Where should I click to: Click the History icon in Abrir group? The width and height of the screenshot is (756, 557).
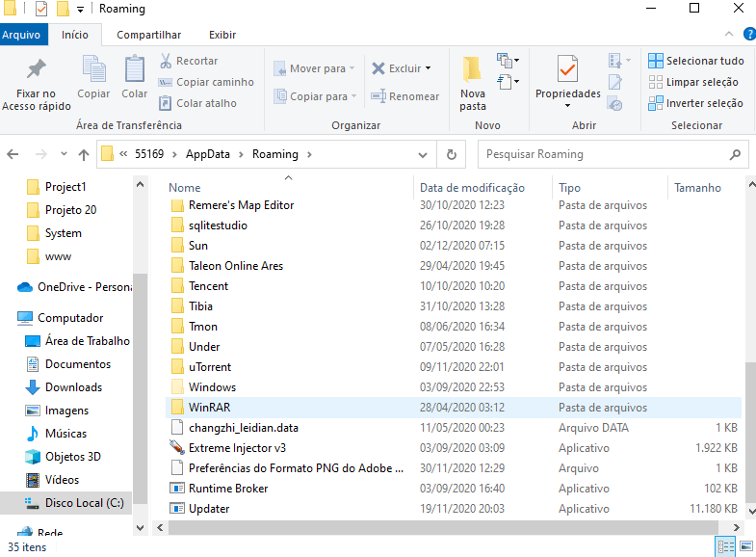615,103
